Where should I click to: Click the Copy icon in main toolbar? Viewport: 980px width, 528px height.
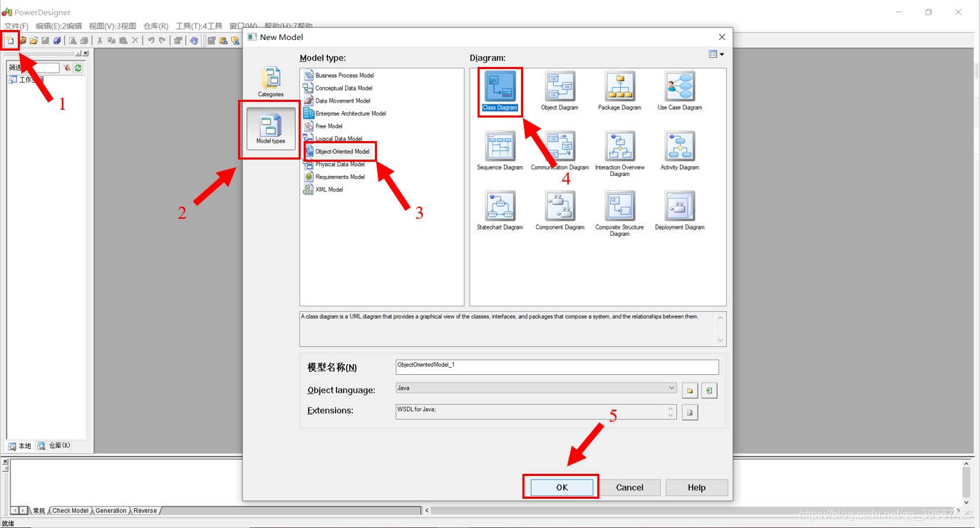tap(111, 41)
